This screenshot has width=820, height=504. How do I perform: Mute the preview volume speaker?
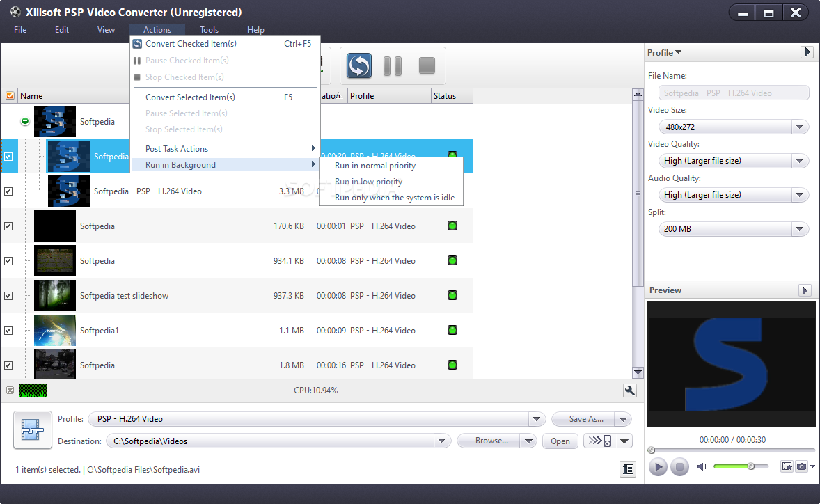click(702, 466)
